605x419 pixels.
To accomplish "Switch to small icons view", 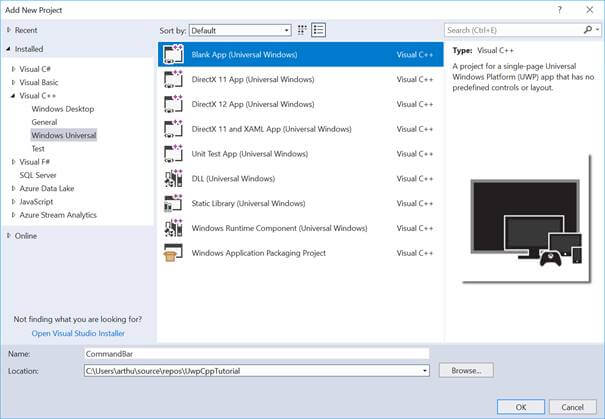I will (x=302, y=30).
